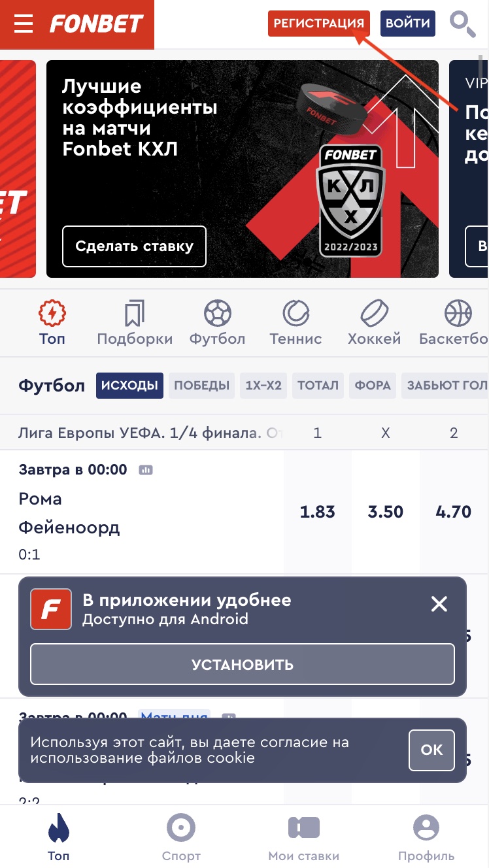Open the Хоккей puck category

click(374, 314)
